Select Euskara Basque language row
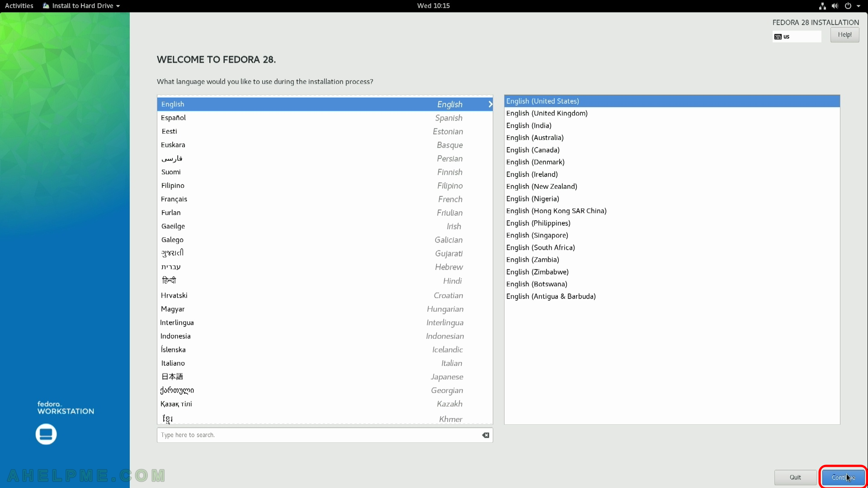Screen dimensions: 868x488 pyautogui.click(x=325, y=145)
